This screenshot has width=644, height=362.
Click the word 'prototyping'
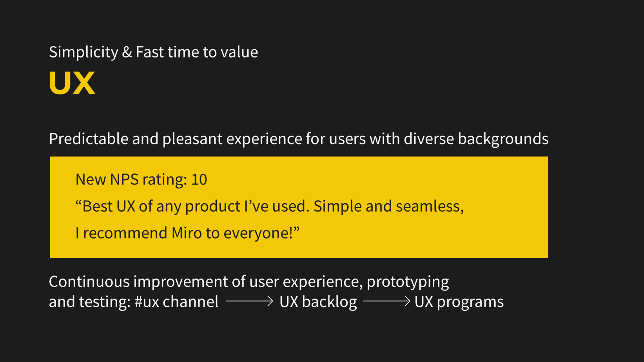pyautogui.click(x=408, y=282)
